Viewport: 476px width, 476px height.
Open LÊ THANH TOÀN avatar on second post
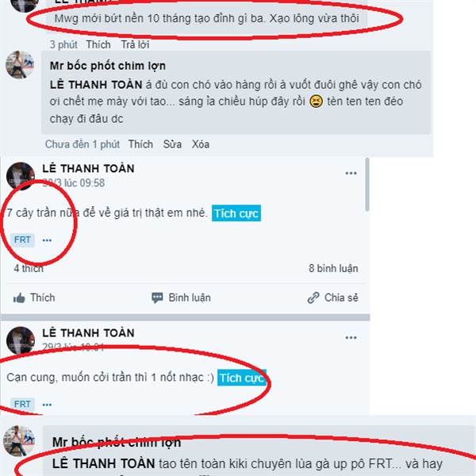coord(21,340)
